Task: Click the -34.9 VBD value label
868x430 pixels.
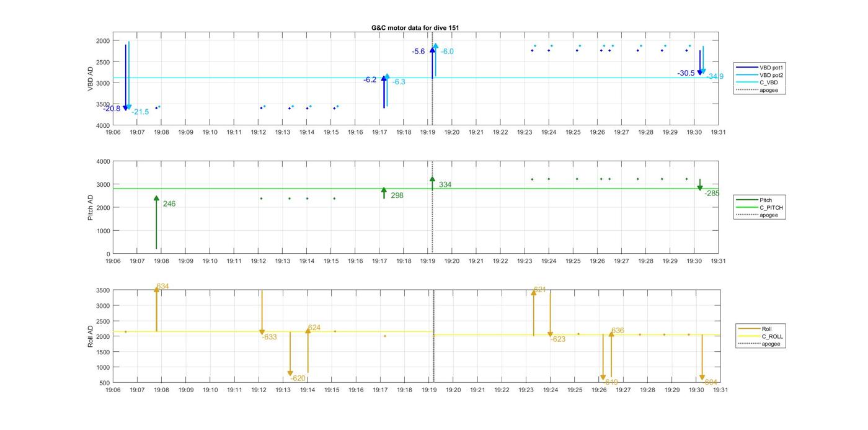Action: point(715,76)
